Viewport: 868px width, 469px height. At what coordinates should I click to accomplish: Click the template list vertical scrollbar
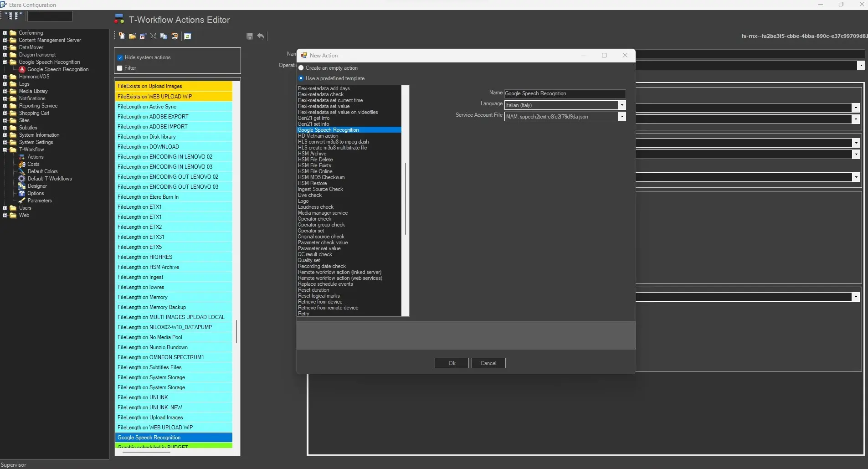click(x=405, y=199)
